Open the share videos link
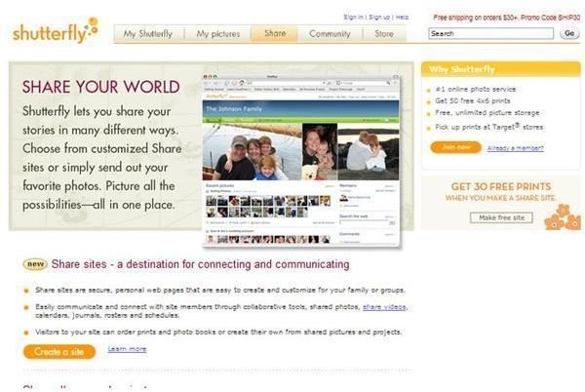585x392 pixels. pyautogui.click(x=384, y=307)
